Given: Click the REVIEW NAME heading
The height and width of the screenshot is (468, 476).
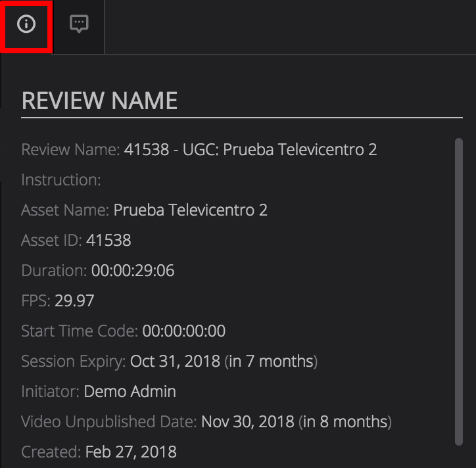Looking at the screenshot, I should point(99,101).
